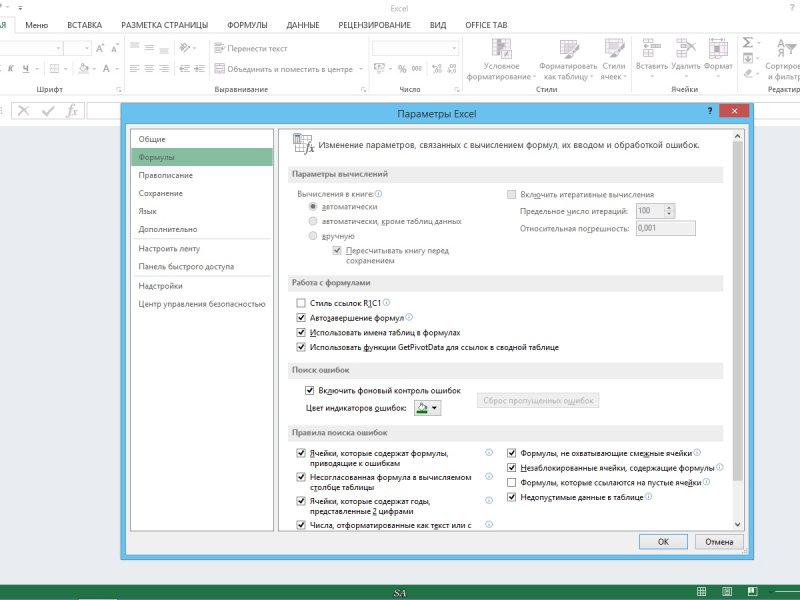Click the Decrease Indent icon

(x=185, y=68)
